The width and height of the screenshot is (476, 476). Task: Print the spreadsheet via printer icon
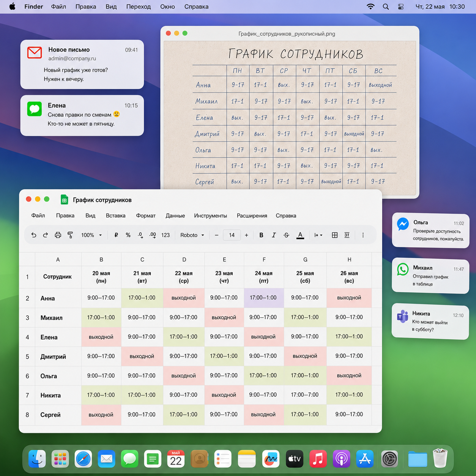(x=58, y=235)
